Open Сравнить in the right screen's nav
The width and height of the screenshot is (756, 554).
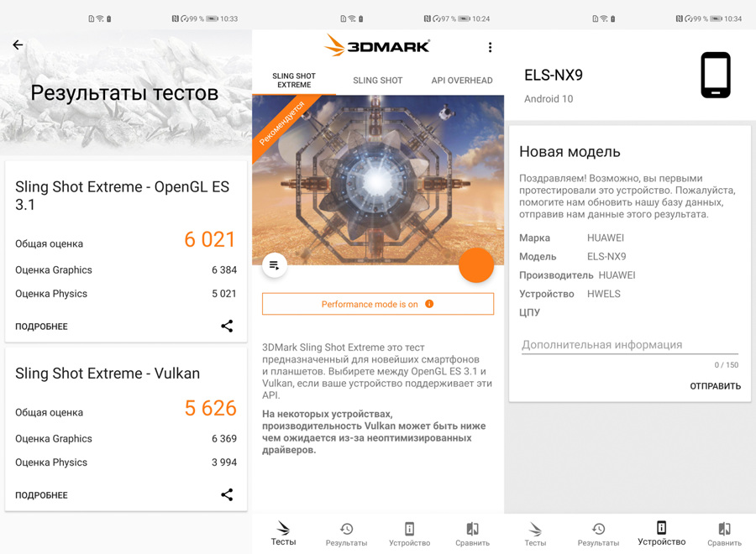tap(724, 535)
